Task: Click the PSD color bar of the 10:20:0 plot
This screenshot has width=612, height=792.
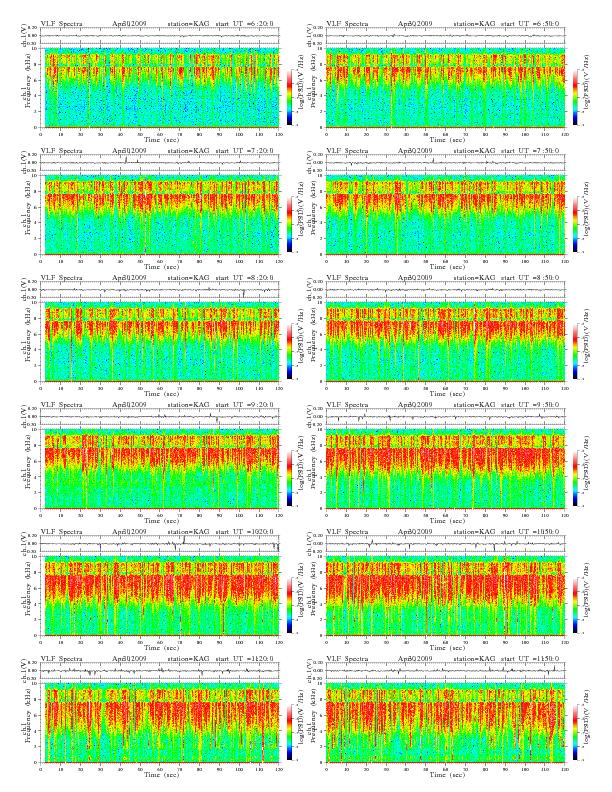Action: coord(289,605)
